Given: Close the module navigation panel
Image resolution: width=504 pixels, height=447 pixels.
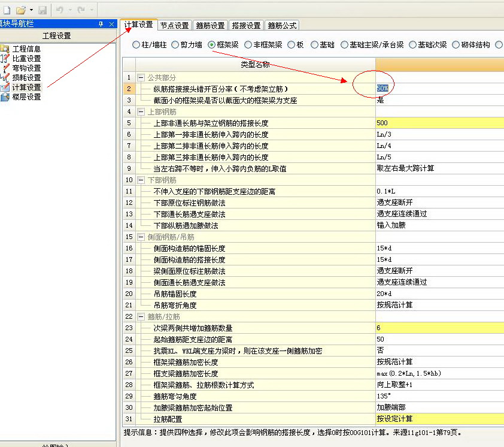Looking at the screenshot, I should point(111,24).
